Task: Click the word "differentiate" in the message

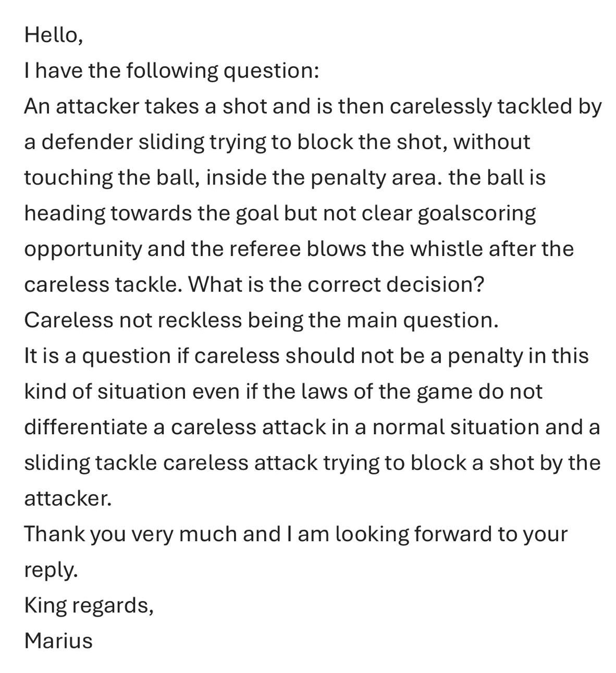Action: tap(86, 427)
